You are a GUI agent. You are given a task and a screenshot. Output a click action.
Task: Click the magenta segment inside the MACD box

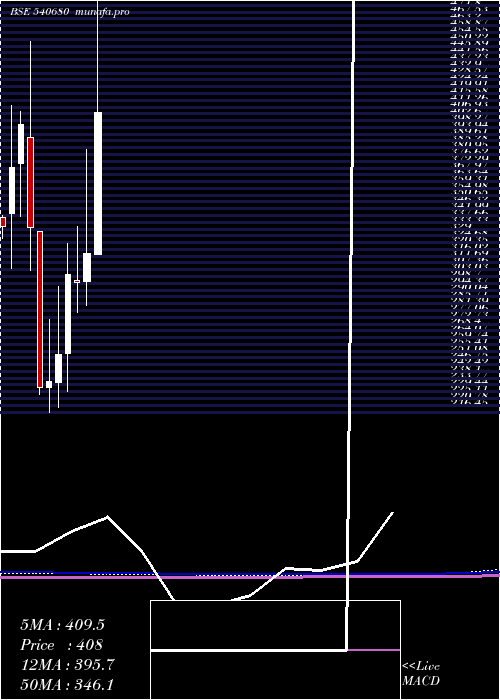tap(373, 650)
